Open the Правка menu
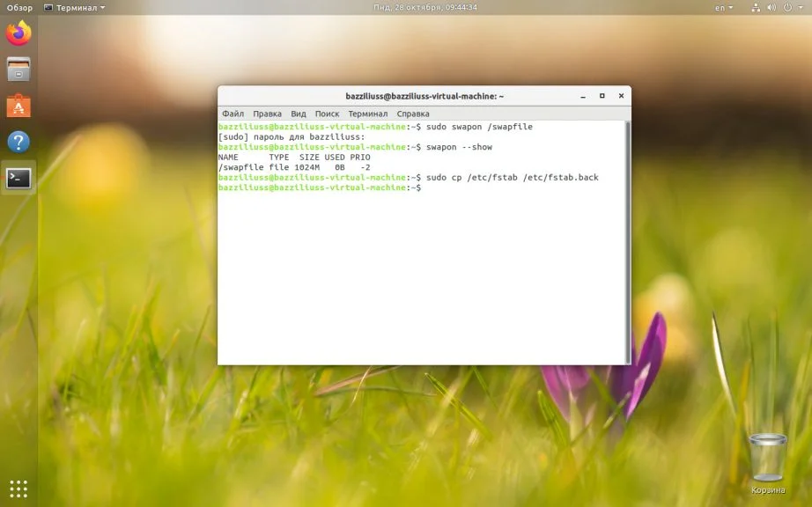The image size is (812, 507). pos(267,114)
